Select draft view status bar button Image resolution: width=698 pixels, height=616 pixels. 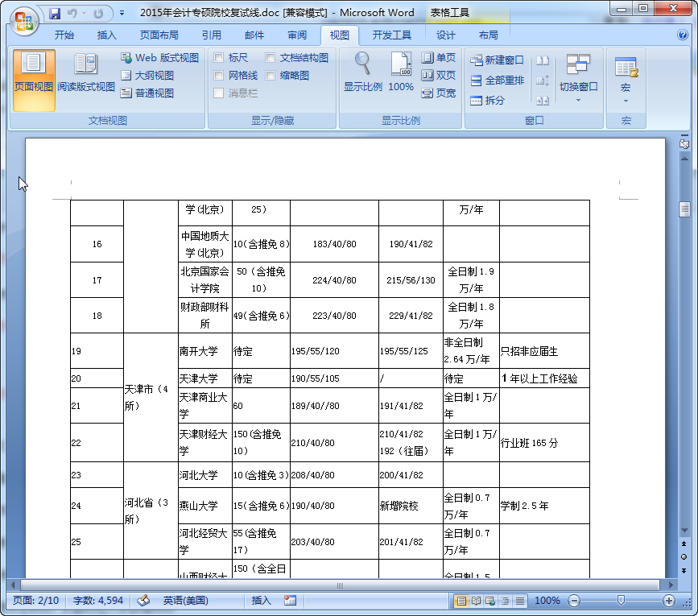tap(519, 601)
